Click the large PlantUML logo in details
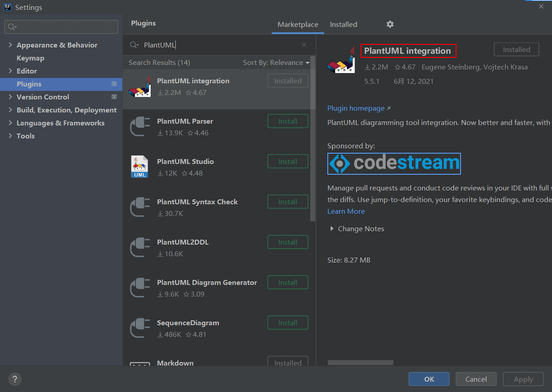552x392 pixels. click(x=342, y=60)
